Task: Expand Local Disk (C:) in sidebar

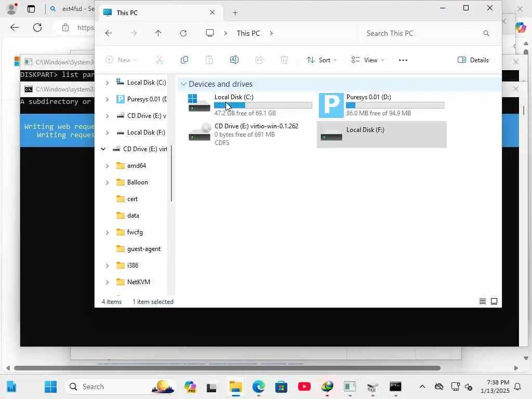Action: pos(107,83)
